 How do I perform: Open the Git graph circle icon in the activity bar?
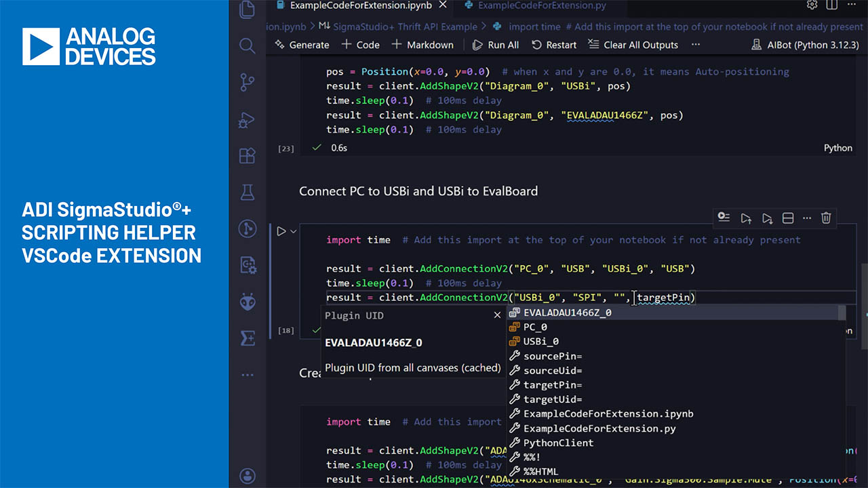[248, 229]
